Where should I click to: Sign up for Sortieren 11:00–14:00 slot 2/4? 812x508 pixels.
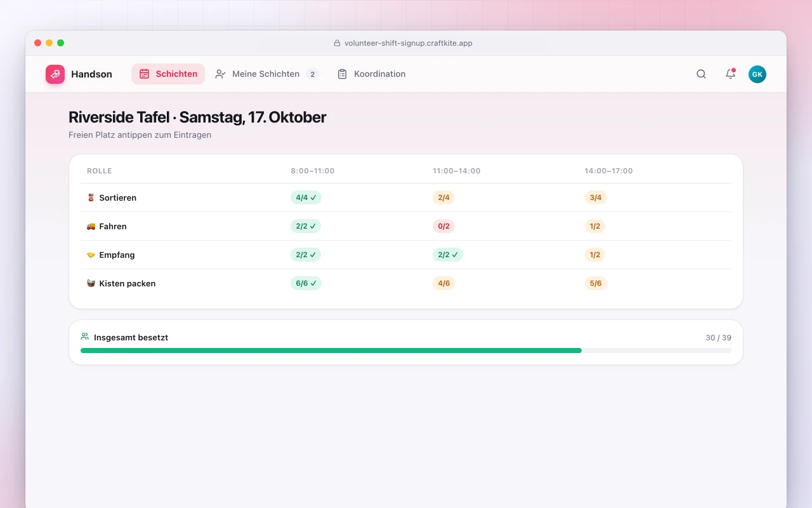[443, 197]
